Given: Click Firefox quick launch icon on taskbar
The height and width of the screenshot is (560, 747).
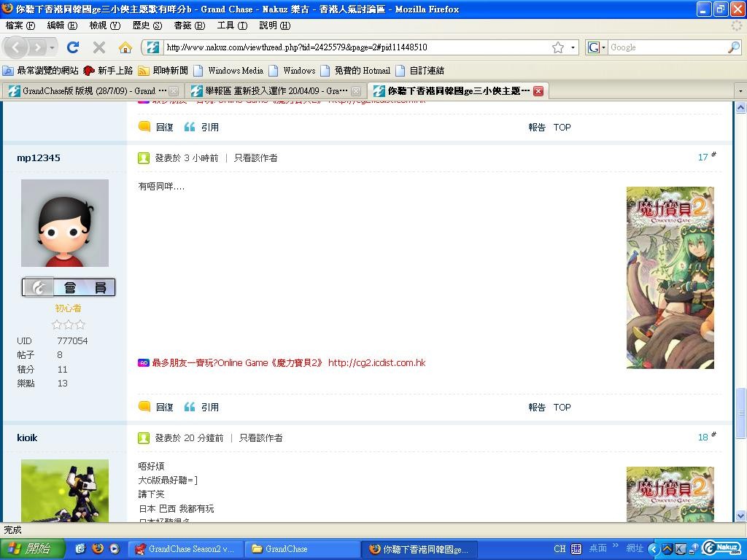Looking at the screenshot, I should click(98, 548).
